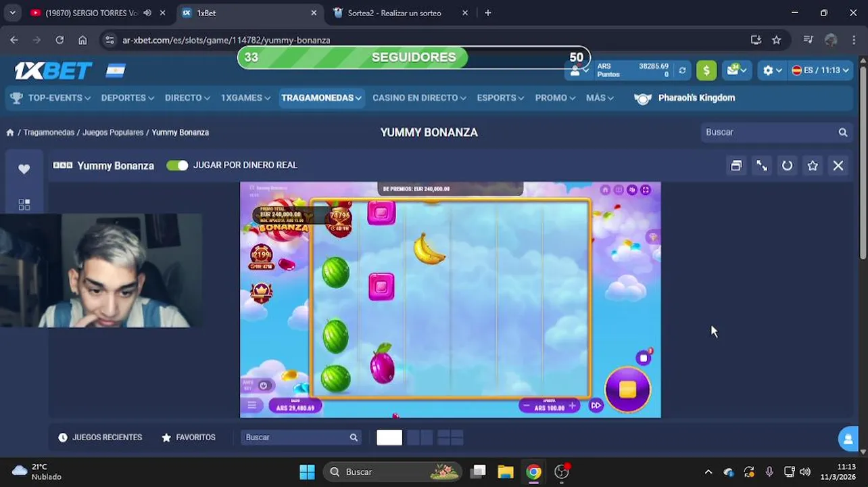Open game in separate window icon
Image resolution: width=868 pixels, height=487 pixels.
pyautogui.click(x=736, y=166)
